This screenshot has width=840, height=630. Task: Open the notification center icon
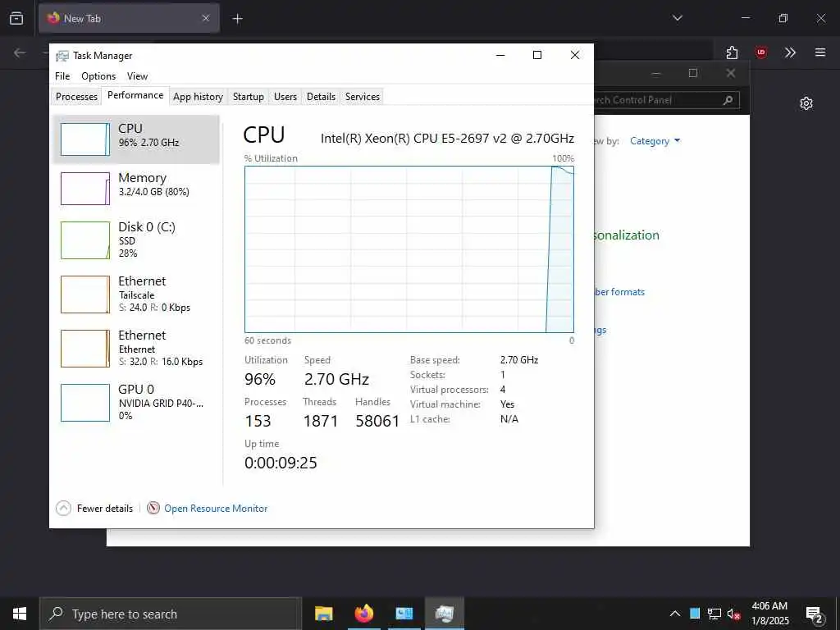coord(814,614)
